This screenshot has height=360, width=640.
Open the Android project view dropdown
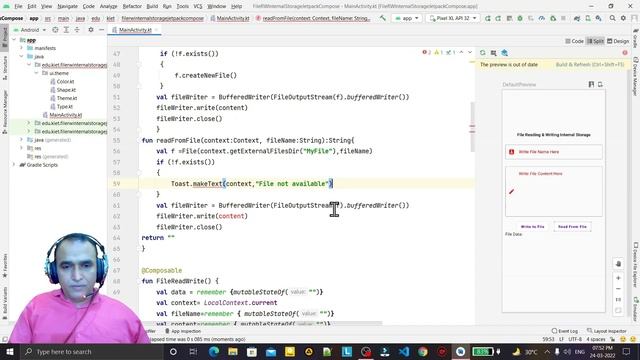(30, 30)
